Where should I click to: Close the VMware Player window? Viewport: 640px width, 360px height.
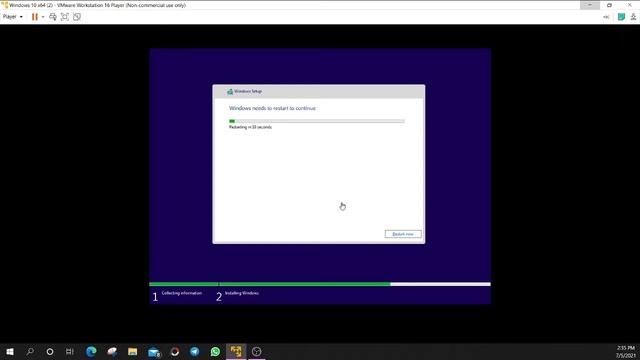[629, 5]
